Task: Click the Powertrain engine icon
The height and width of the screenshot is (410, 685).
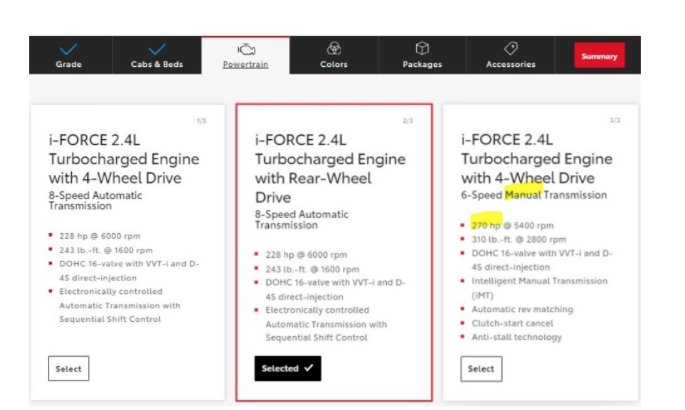Action: click(x=246, y=49)
